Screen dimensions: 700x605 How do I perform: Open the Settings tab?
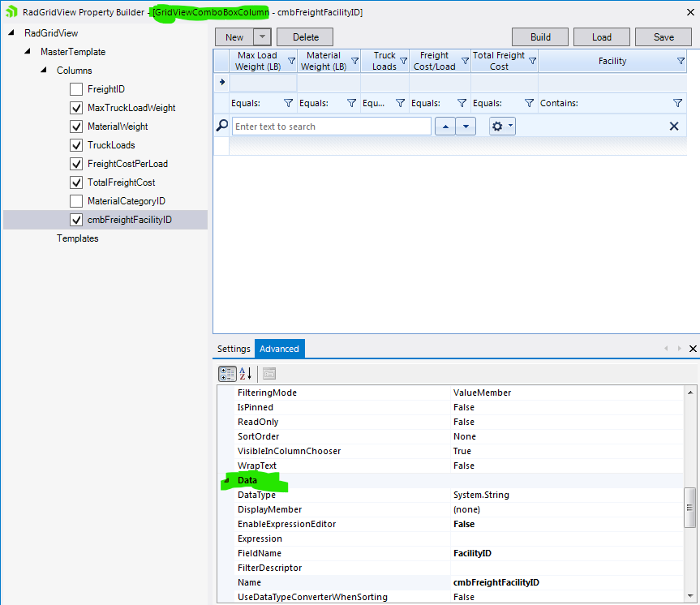pyautogui.click(x=234, y=349)
